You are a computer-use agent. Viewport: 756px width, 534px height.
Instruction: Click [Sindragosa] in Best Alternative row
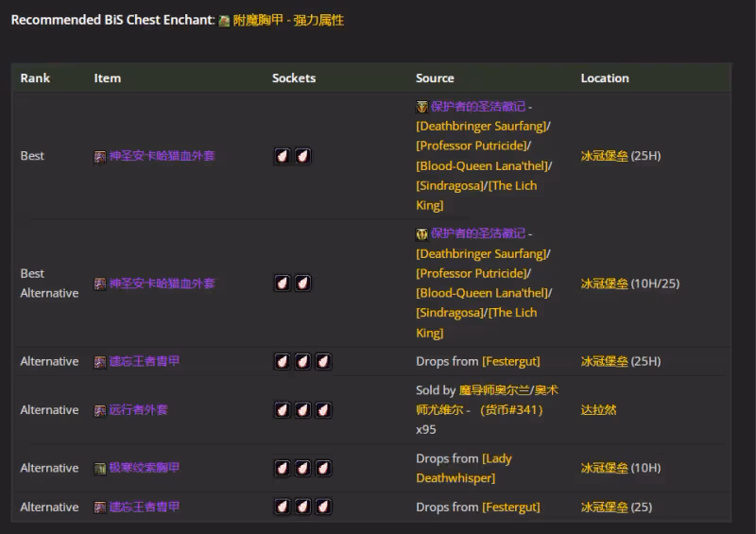[x=450, y=313]
